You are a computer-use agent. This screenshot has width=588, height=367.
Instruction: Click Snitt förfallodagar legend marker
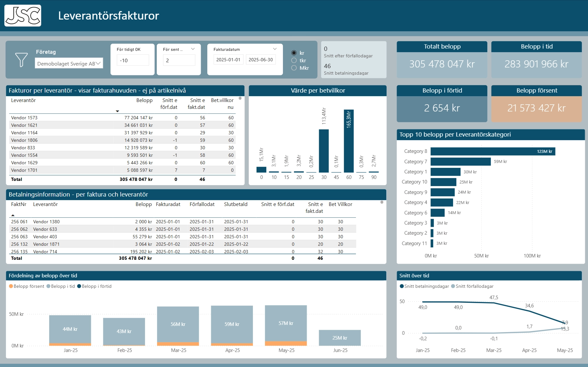coord(453,286)
